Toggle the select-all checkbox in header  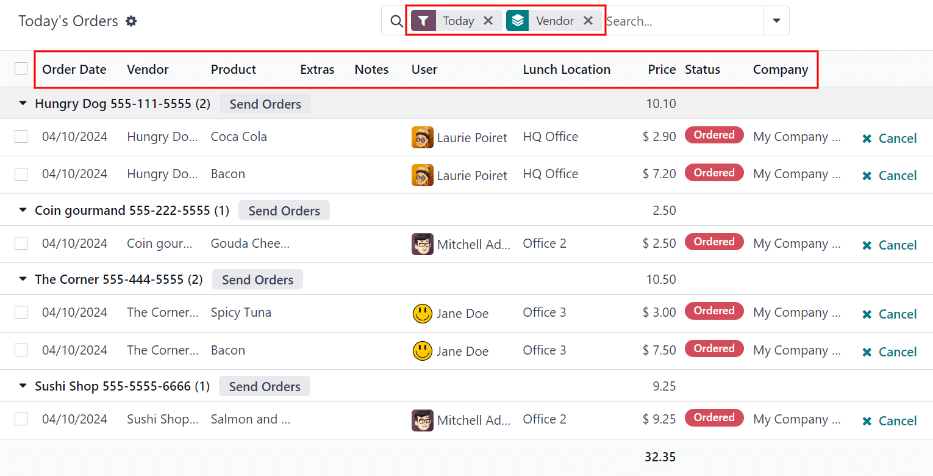click(21, 69)
